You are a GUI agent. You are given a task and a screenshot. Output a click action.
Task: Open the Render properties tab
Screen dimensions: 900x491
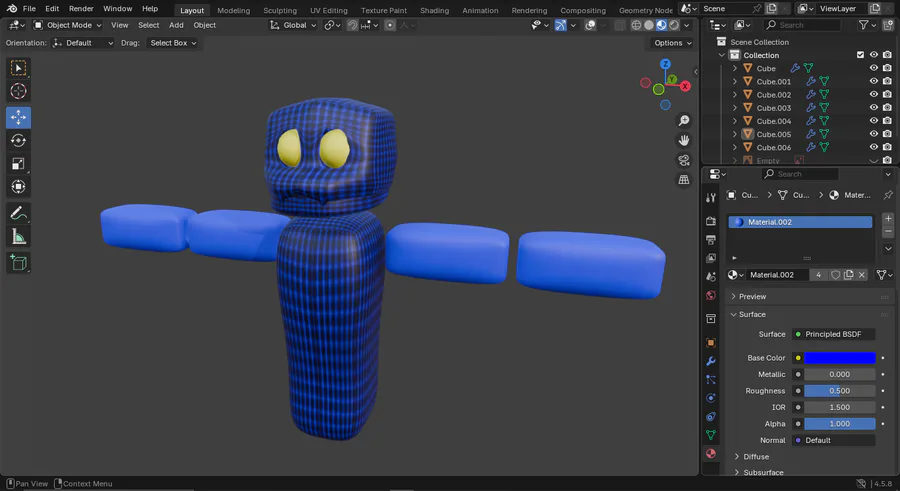point(711,221)
